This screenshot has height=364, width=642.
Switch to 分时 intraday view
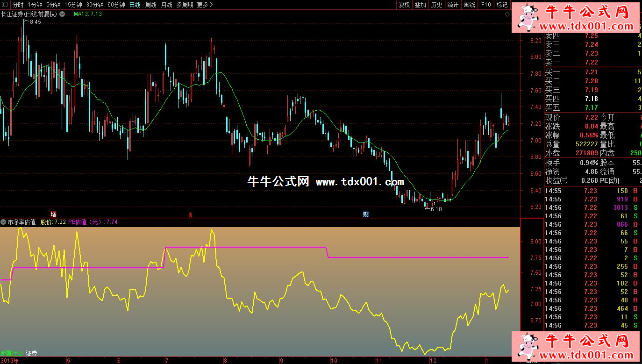[18, 5]
